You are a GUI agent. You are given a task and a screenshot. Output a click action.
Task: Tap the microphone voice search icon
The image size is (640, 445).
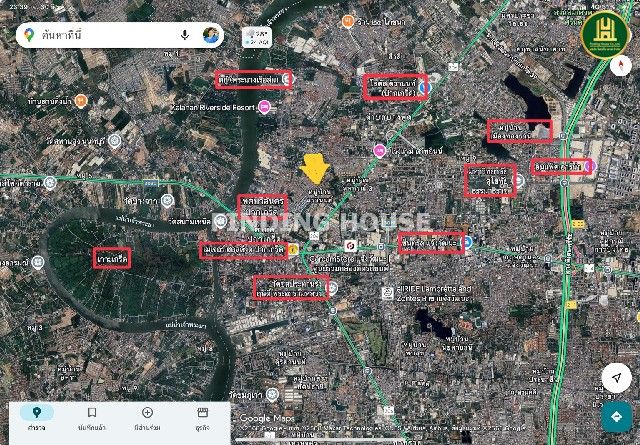click(x=185, y=35)
